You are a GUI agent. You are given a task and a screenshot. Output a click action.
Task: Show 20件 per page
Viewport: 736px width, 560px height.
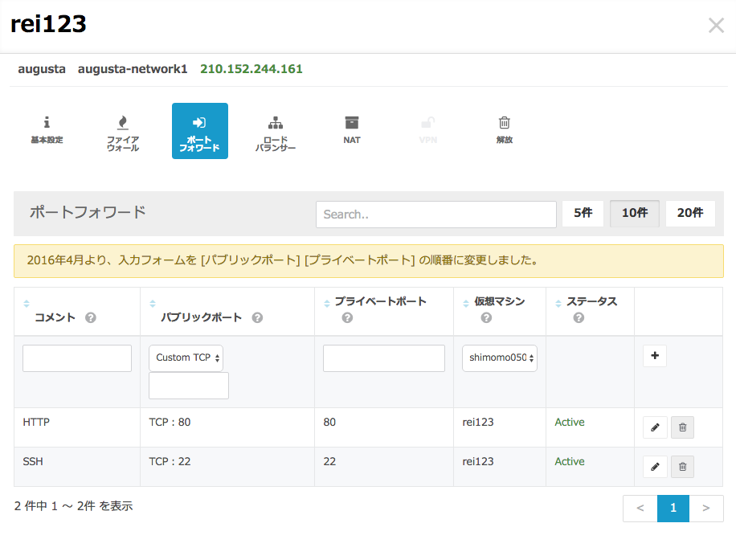point(690,213)
